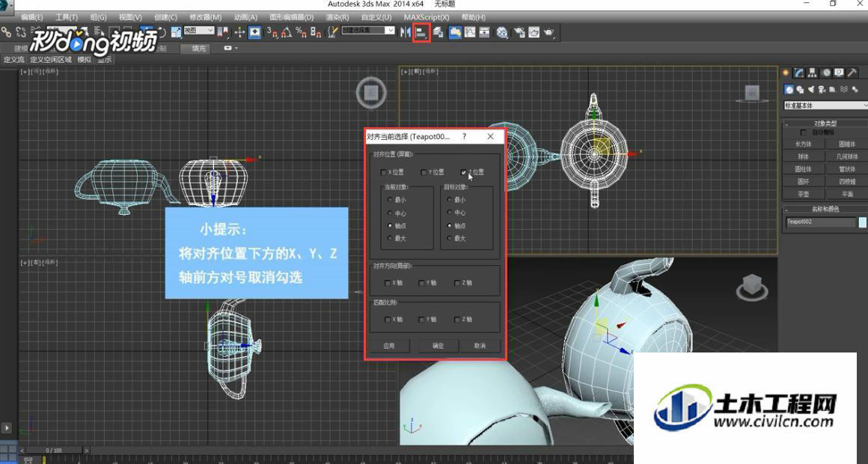The width and height of the screenshot is (868, 464).
Task: Open the Modify command panel tab
Action: point(799,73)
